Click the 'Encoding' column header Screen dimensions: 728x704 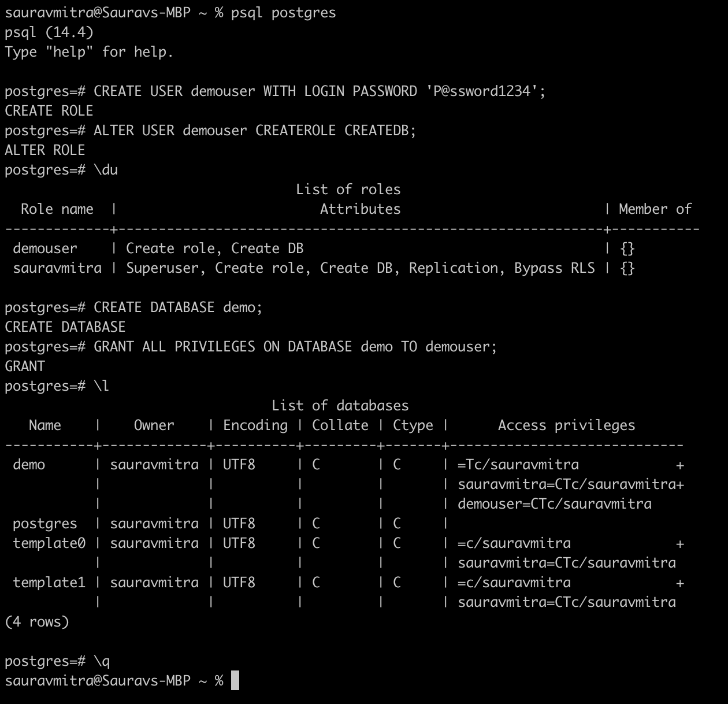tap(255, 425)
